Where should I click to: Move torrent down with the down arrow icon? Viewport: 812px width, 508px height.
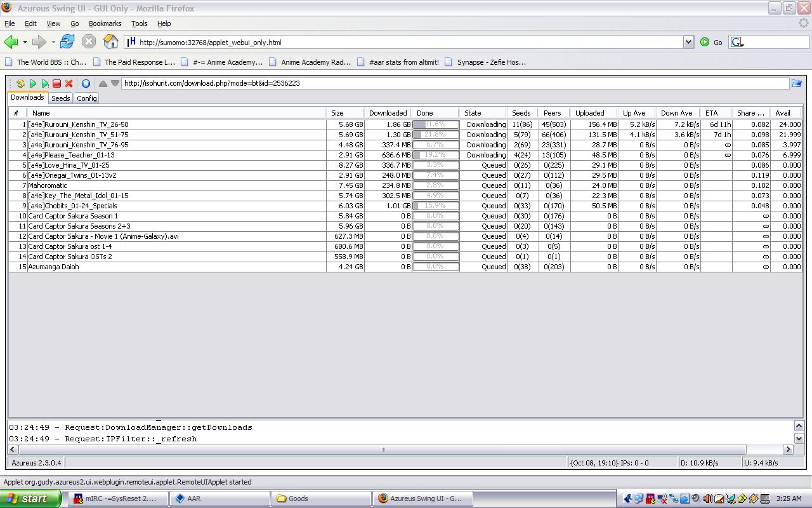[115, 83]
